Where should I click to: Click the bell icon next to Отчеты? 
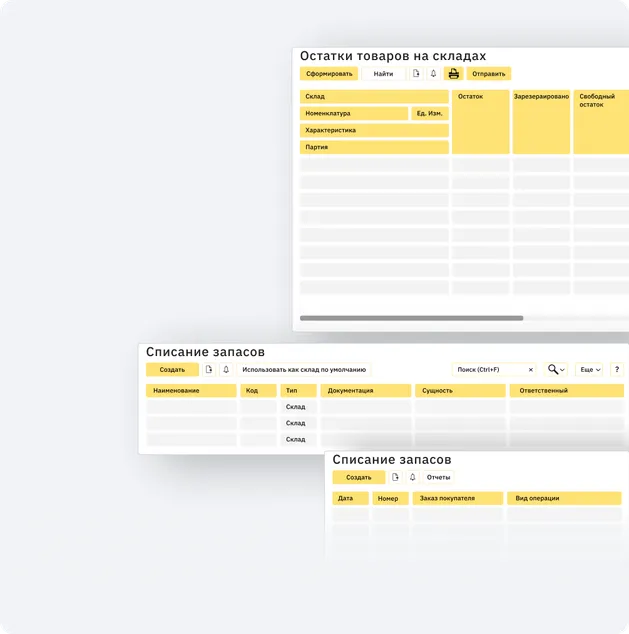click(x=412, y=477)
